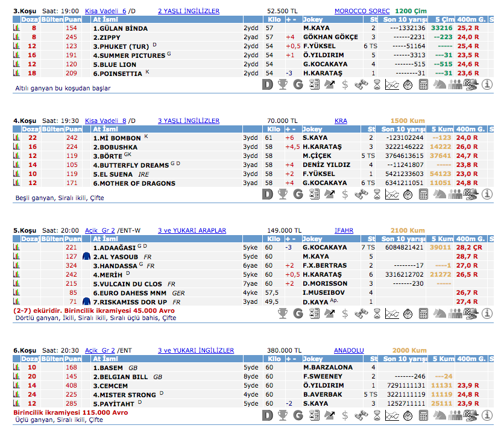
Task: Click the dollar sign icon in race 6 toolbar
Action: pos(345,415)
